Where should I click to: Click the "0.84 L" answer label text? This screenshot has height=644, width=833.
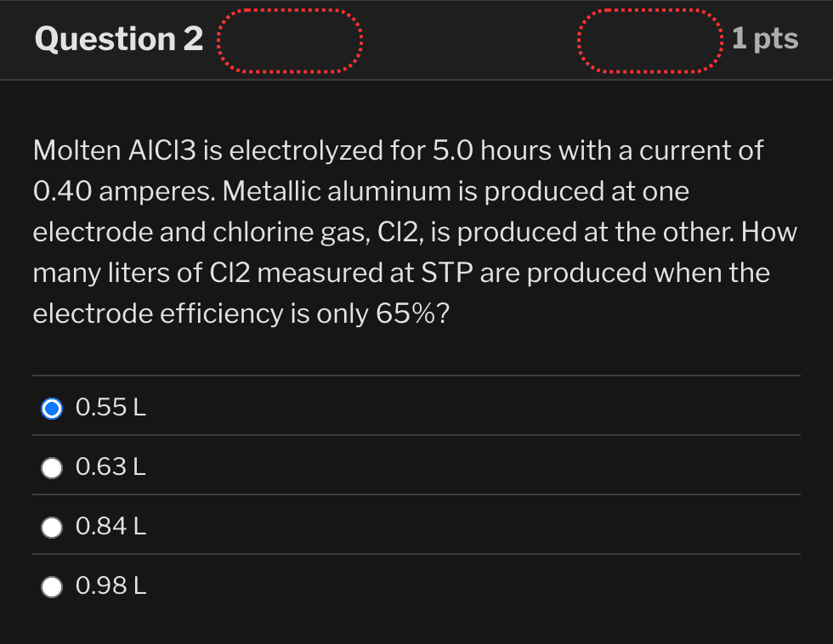pos(110,528)
